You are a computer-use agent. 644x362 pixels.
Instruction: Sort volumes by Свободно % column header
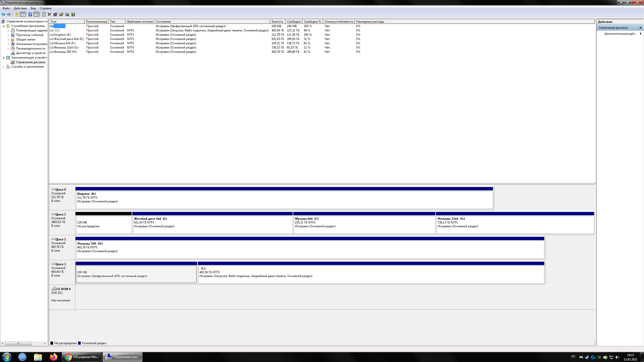click(312, 22)
